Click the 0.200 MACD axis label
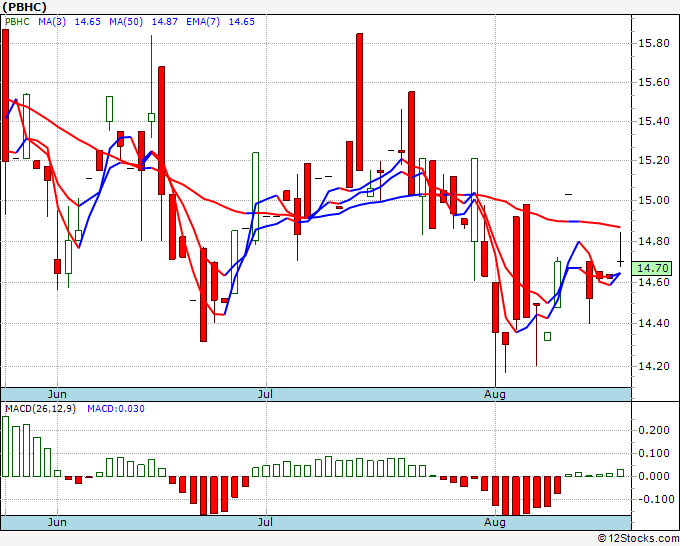The image size is (680, 546). click(x=654, y=431)
